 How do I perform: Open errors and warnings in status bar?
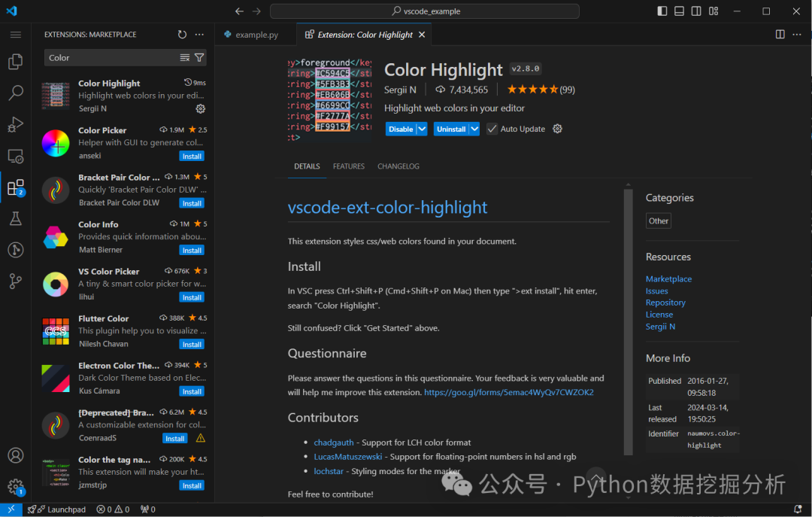[113, 509]
